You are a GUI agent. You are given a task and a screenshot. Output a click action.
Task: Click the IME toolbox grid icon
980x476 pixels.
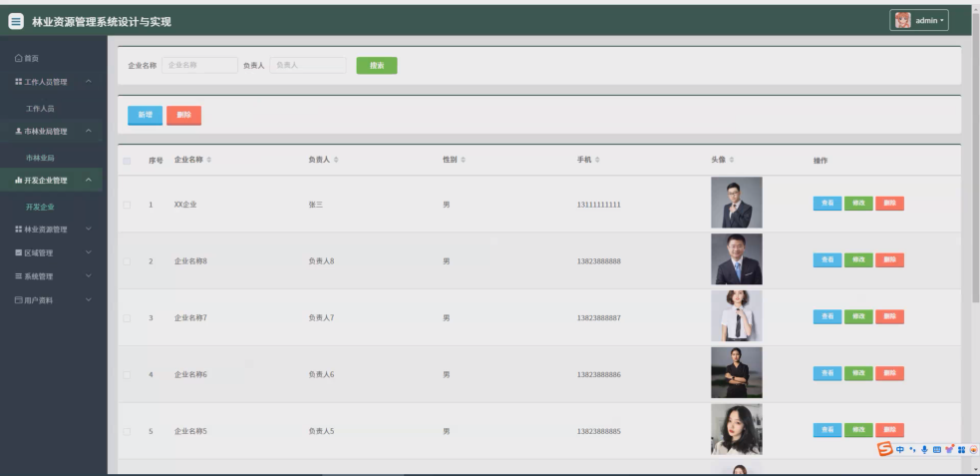[961, 450]
